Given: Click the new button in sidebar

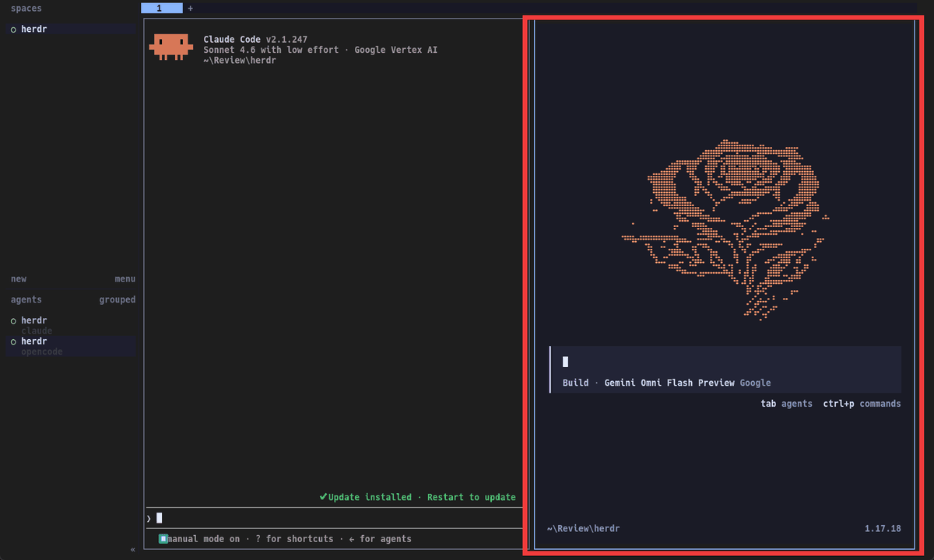Looking at the screenshot, I should tap(19, 278).
